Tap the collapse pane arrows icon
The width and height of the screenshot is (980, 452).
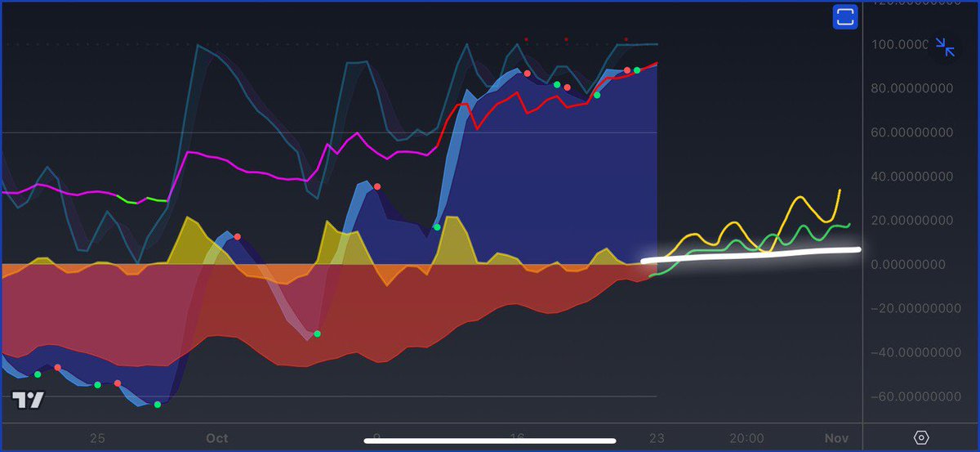[946, 47]
